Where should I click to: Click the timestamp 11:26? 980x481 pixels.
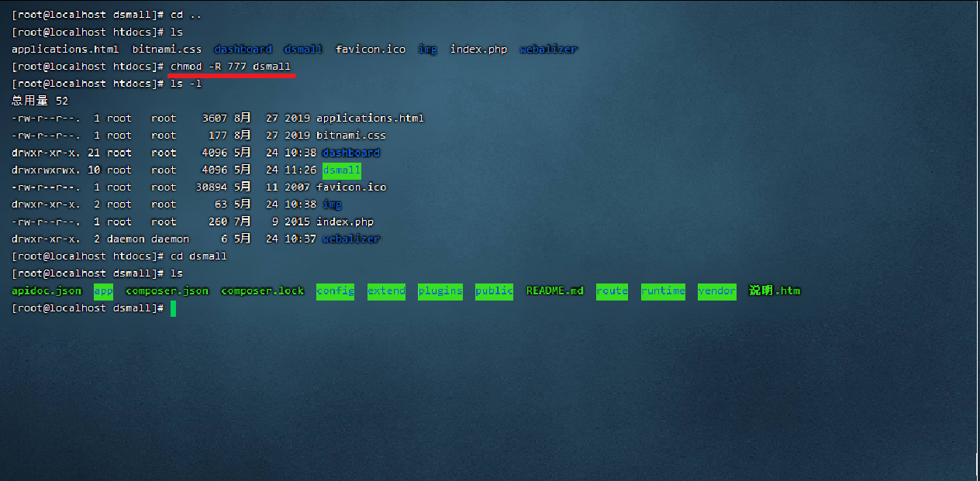300,170
